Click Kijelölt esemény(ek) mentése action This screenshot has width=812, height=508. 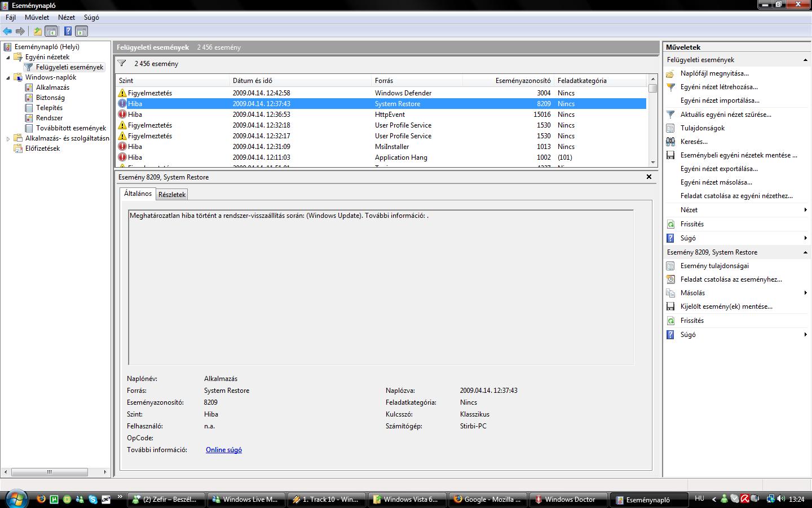tap(726, 306)
